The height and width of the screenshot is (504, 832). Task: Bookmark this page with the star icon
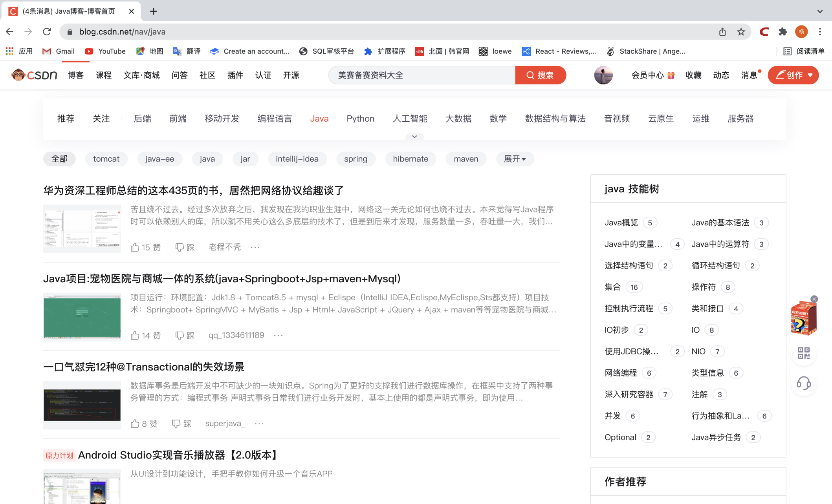click(x=741, y=32)
